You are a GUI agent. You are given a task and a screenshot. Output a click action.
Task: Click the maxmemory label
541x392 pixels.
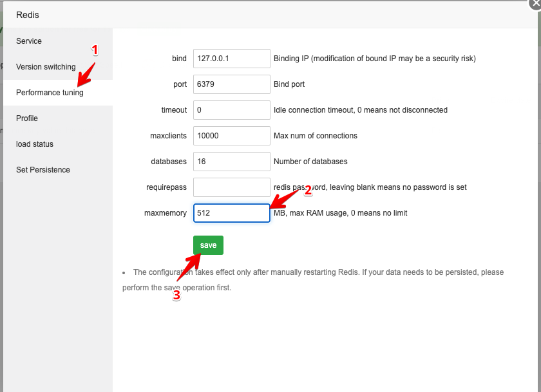point(166,213)
